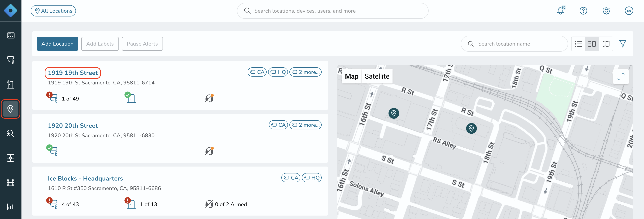Open the EN user avatar menu

coord(629,11)
